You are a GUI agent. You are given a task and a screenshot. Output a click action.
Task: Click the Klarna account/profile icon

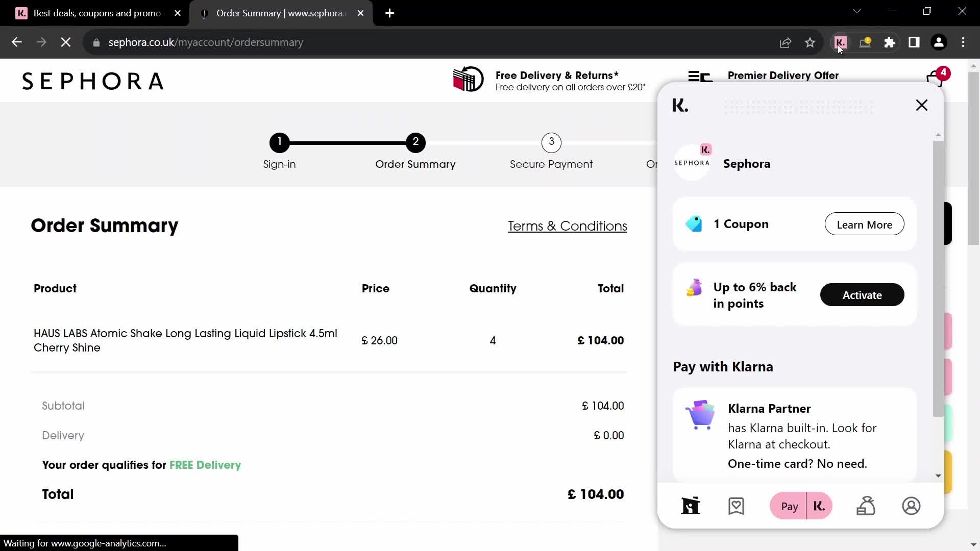click(911, 506)
